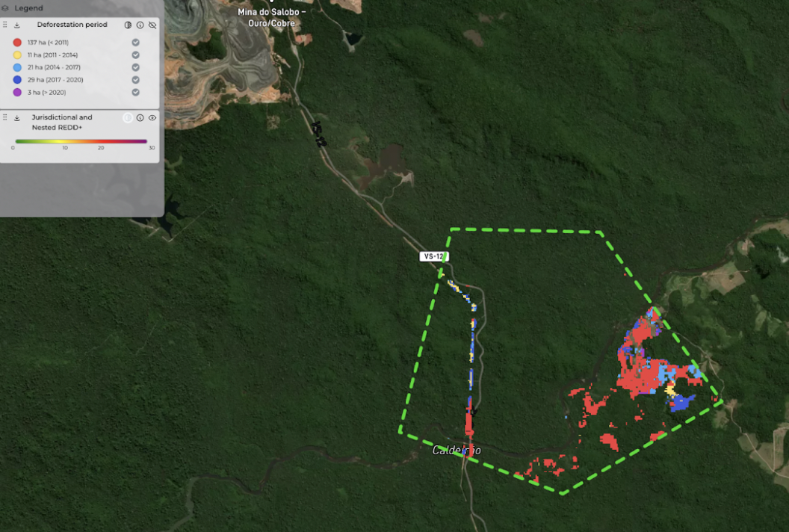Click the yellow swatch for 11 ha class
Image resolution: width=789 pixels, height=532 pixels.
click(x=16, y=55)
